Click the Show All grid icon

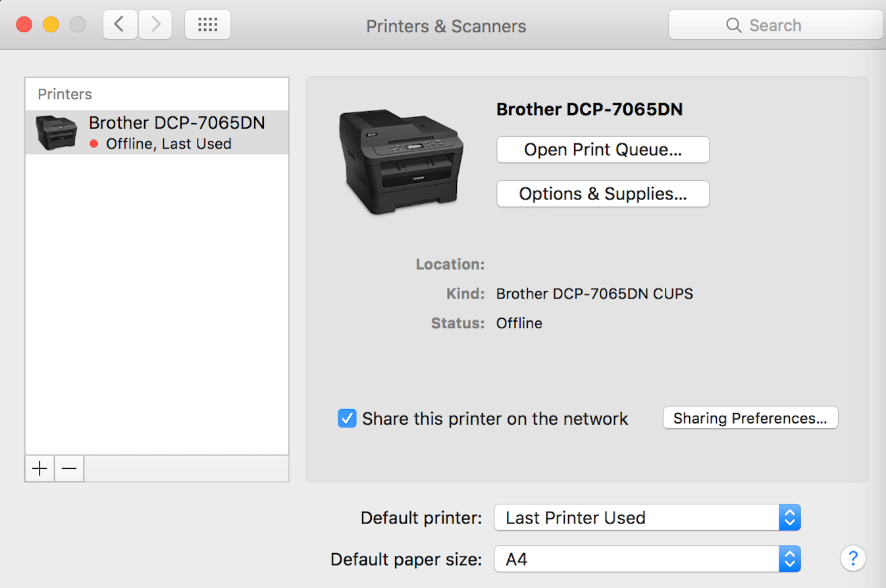(207, 24)
